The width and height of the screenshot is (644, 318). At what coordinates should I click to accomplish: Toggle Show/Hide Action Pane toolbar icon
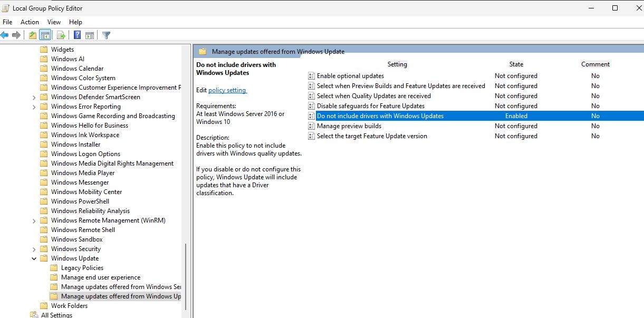[90, 35]
